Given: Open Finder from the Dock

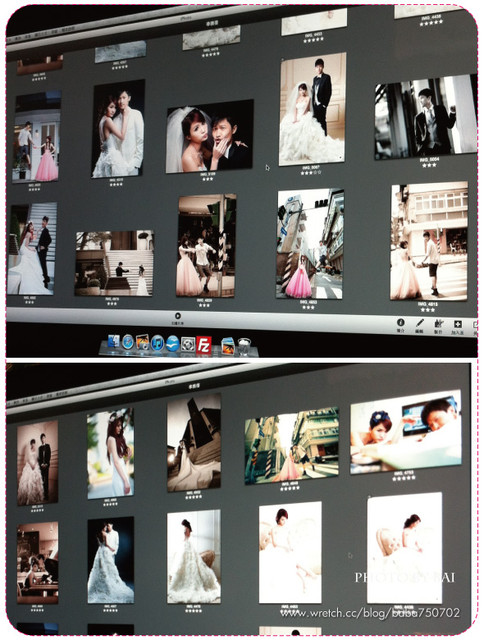Looking at the screenshot, I should coord(113,341).
